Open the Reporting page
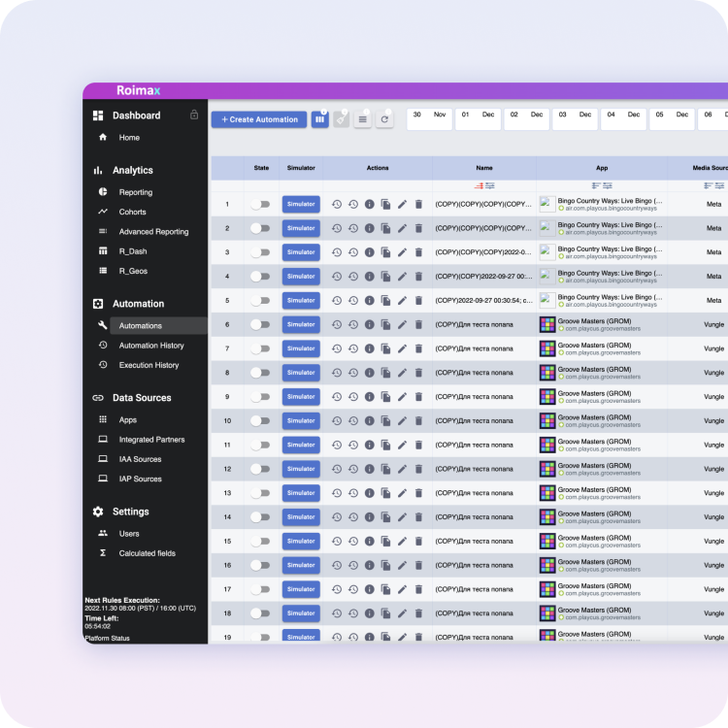This screenshot has width=728, height=728. click(x=136, y=192)
